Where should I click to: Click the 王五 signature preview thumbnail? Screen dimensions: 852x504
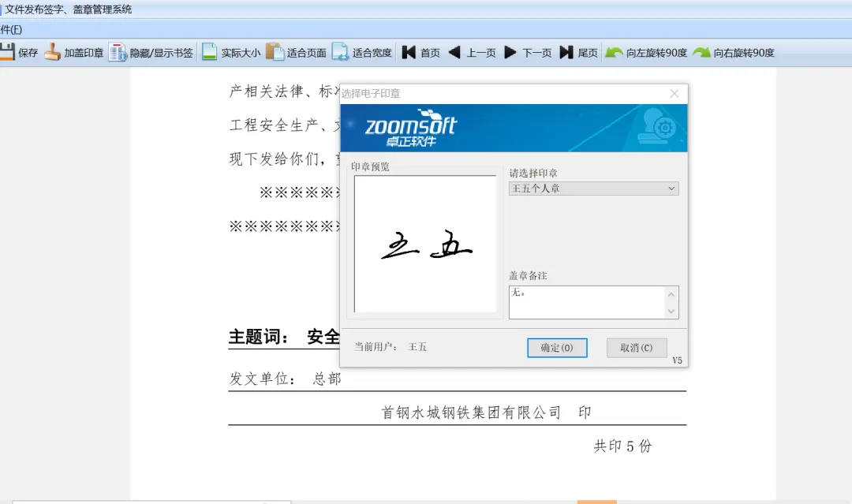425,245
